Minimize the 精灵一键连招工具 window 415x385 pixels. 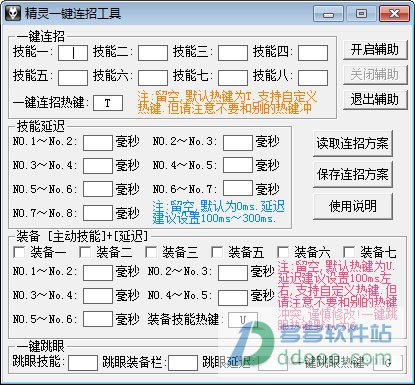click(x=328, y=14)
